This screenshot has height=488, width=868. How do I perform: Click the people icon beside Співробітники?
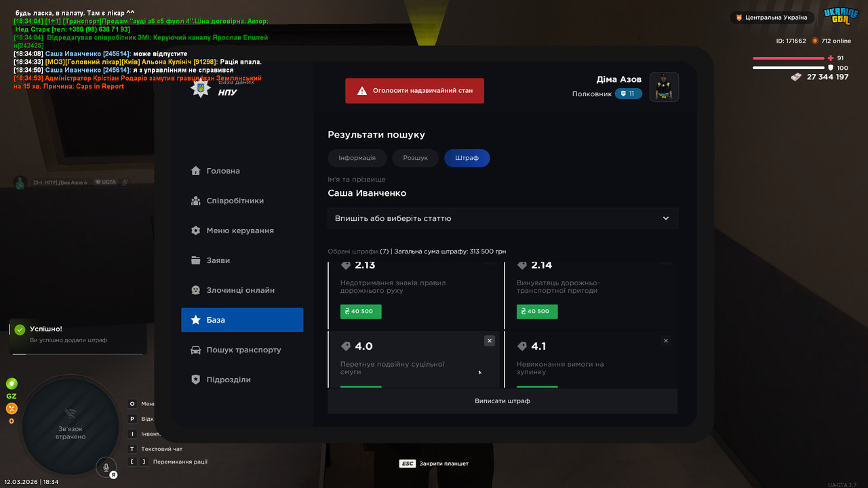[196, 201]
